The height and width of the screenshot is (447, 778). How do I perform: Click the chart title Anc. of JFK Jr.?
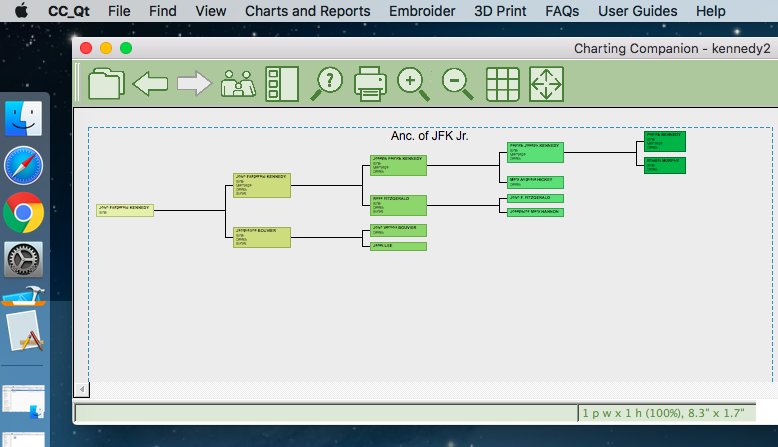[x=429, y=135]
